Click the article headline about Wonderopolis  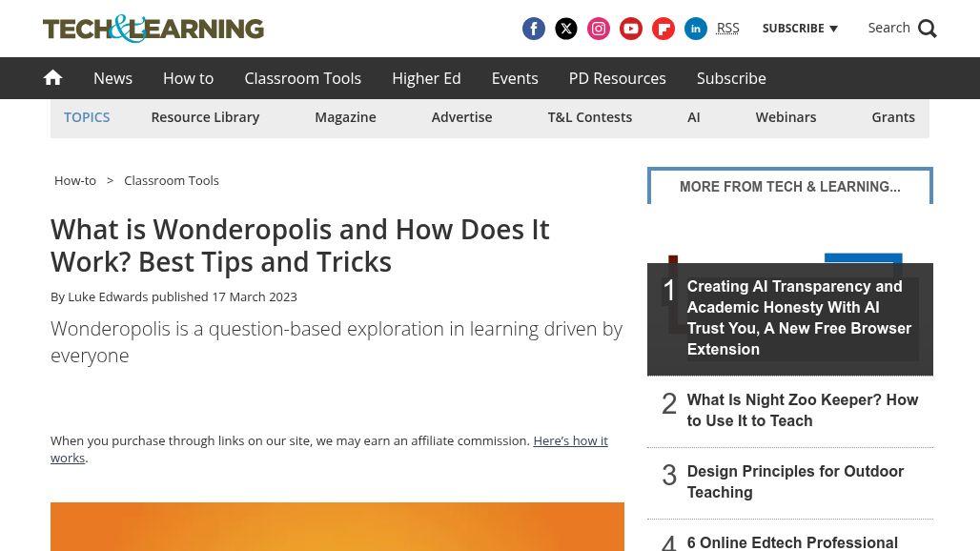(x=300, y=246)
